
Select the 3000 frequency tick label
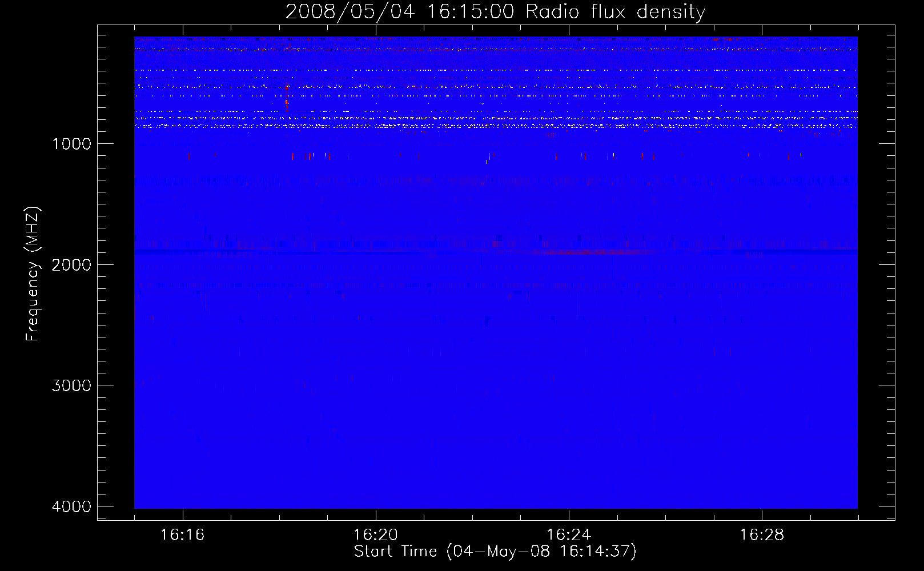coord(71,385)
